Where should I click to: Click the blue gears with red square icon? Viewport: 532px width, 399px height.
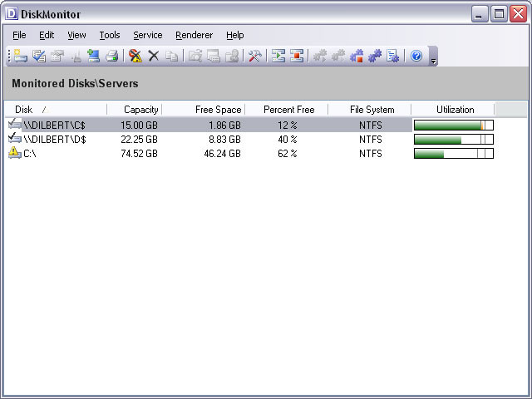point(357,56)
